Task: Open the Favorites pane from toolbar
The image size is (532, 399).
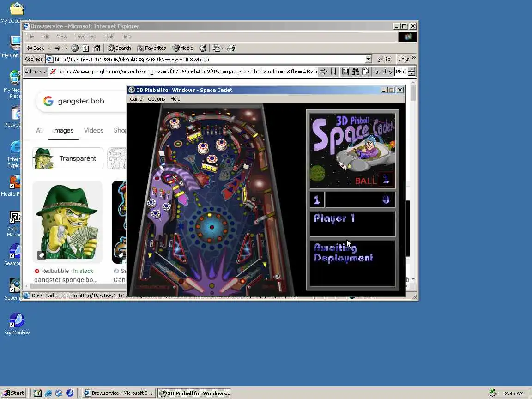Action: click(x=151, y=48)
